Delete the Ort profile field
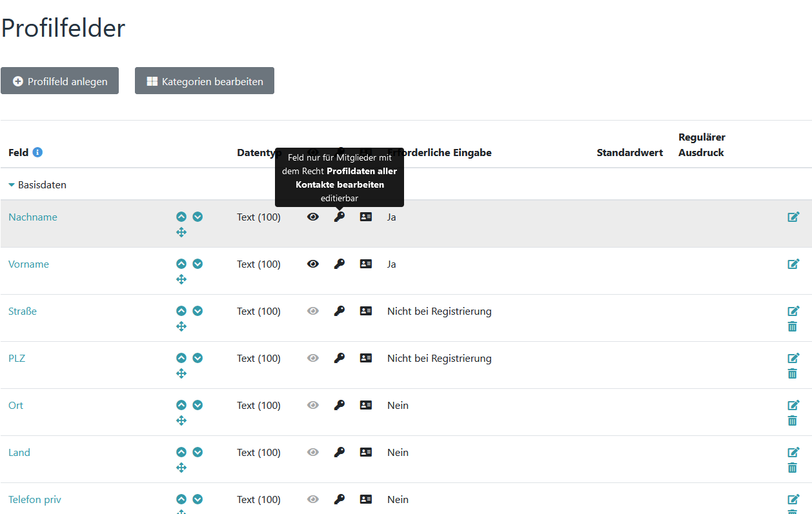 click(793, 420)
